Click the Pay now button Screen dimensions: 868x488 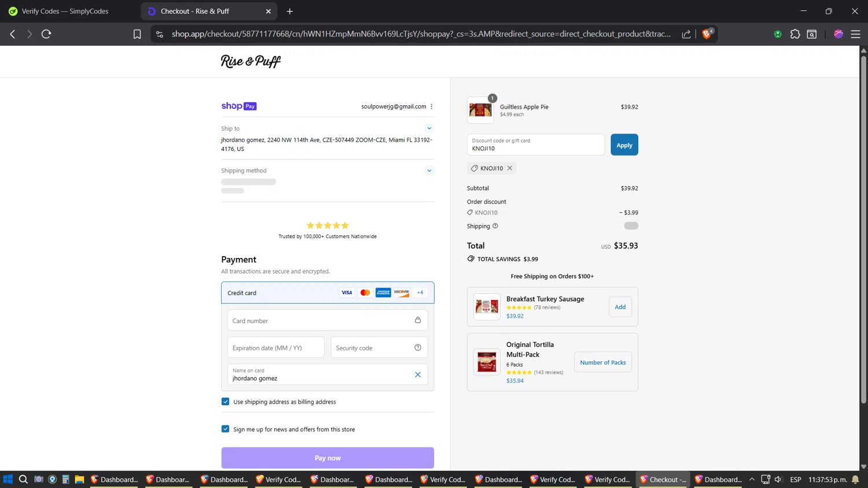[x=328, y=457]
